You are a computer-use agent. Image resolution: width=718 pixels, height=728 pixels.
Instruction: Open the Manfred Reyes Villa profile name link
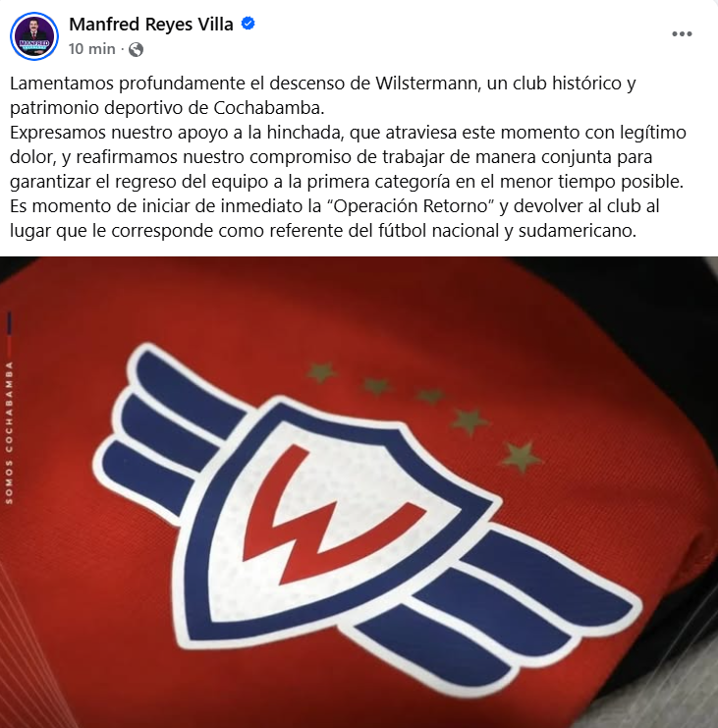coord(151,25)
